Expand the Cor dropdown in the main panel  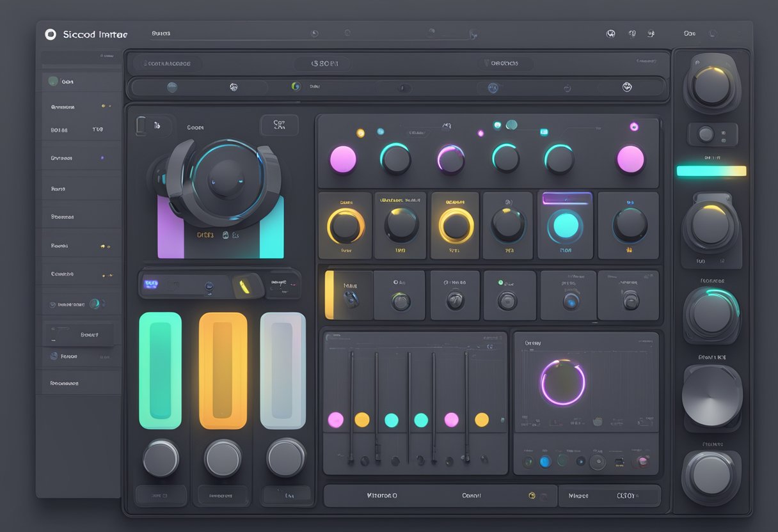pos(280,125)
